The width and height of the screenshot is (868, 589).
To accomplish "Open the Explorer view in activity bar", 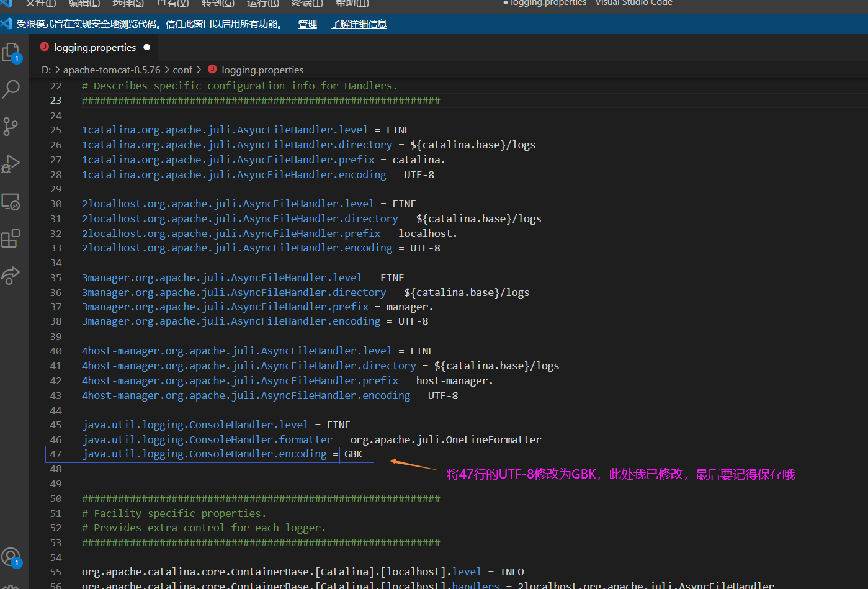I will coord(11,53).
